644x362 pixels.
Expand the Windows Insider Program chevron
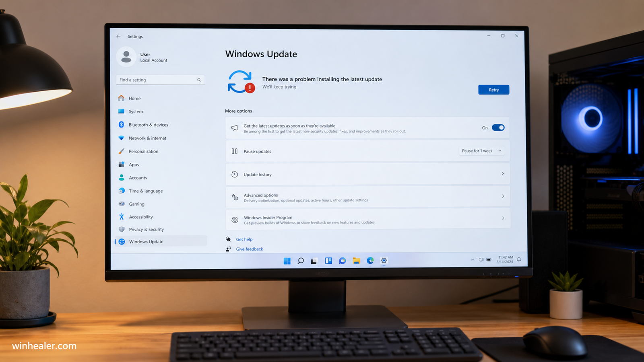point(503,218)
